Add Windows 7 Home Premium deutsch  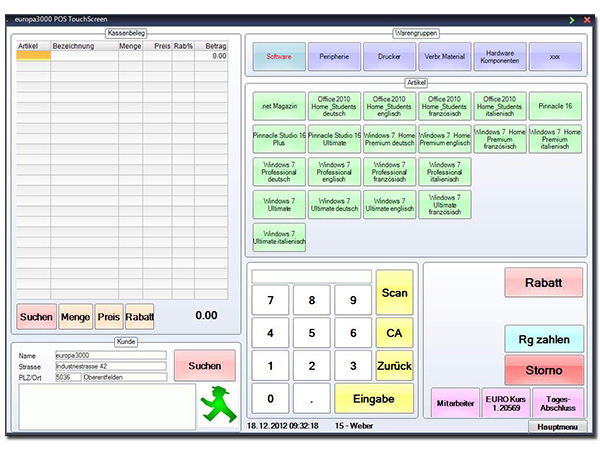389,139
